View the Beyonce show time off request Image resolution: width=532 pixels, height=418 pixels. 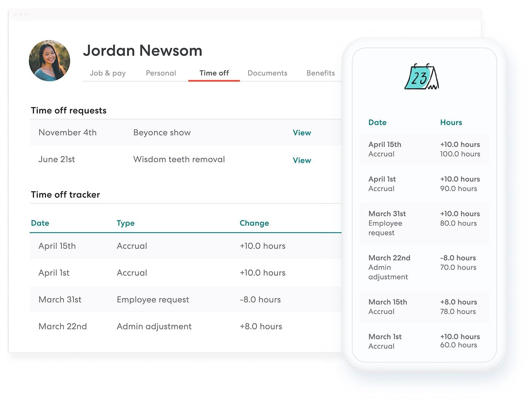point(301,133)
